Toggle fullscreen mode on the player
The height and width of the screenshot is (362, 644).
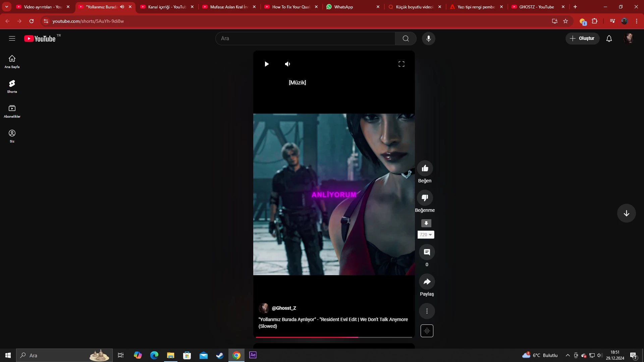(x=401, y=64)
